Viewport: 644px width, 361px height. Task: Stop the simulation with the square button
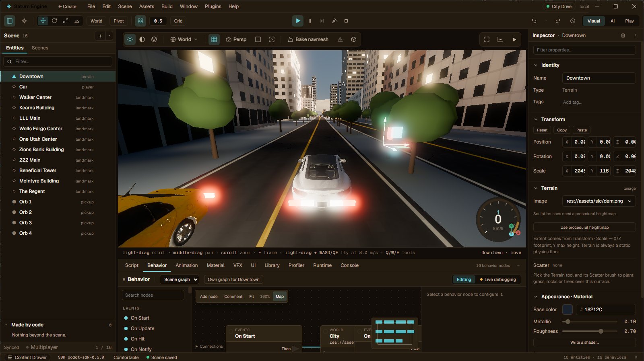[x=346, y=21]
